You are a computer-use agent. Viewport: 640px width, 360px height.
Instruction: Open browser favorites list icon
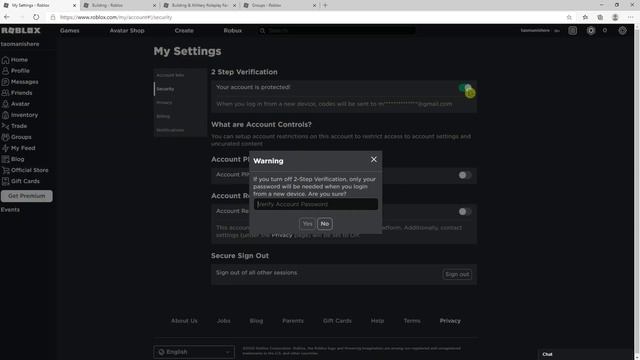585,17
